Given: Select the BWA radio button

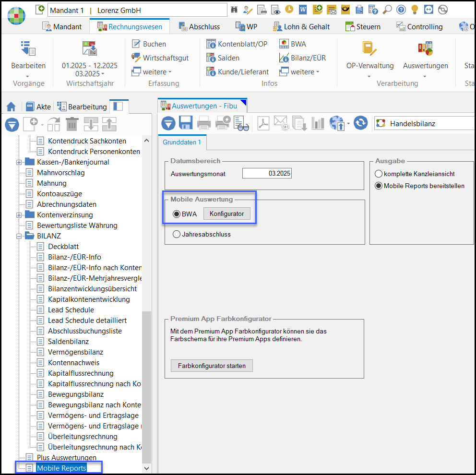Looking at the screenshot, I should point(177,214).
